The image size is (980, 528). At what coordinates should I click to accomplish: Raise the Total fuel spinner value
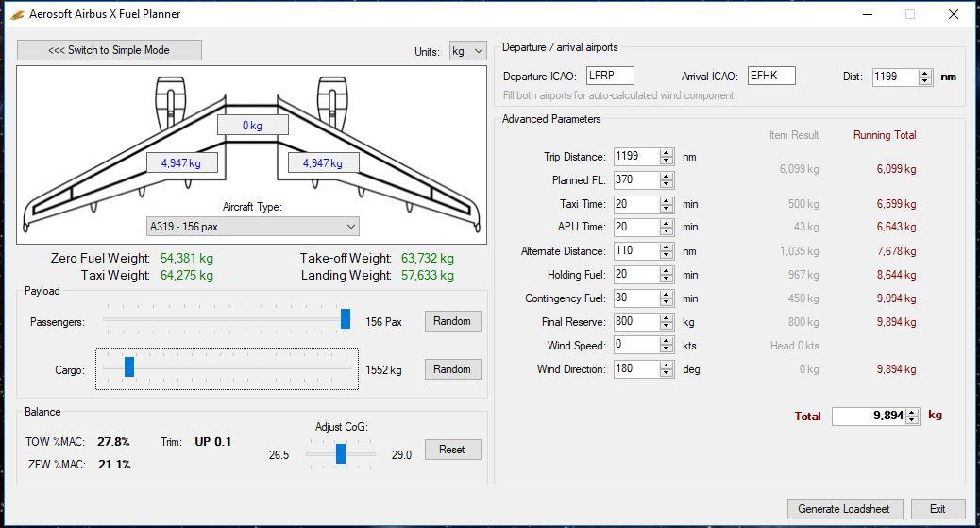pos(913,412)
